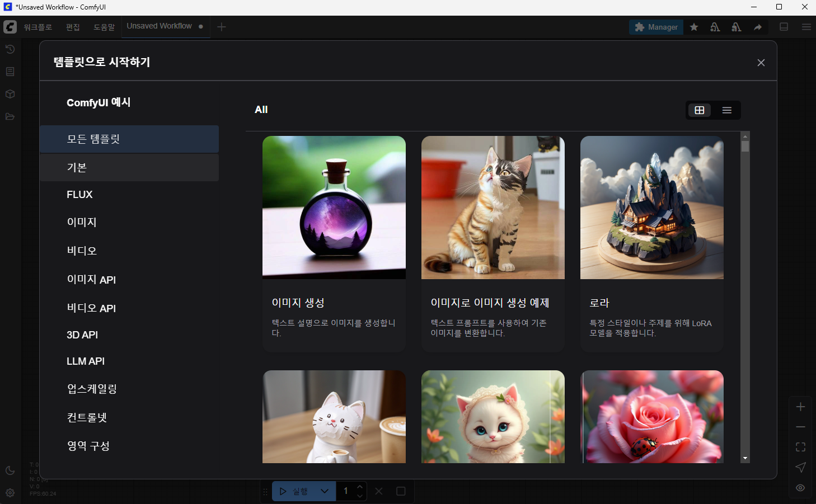
Task: Click the star icon in the top toolbar
Action: coord(694,27)
